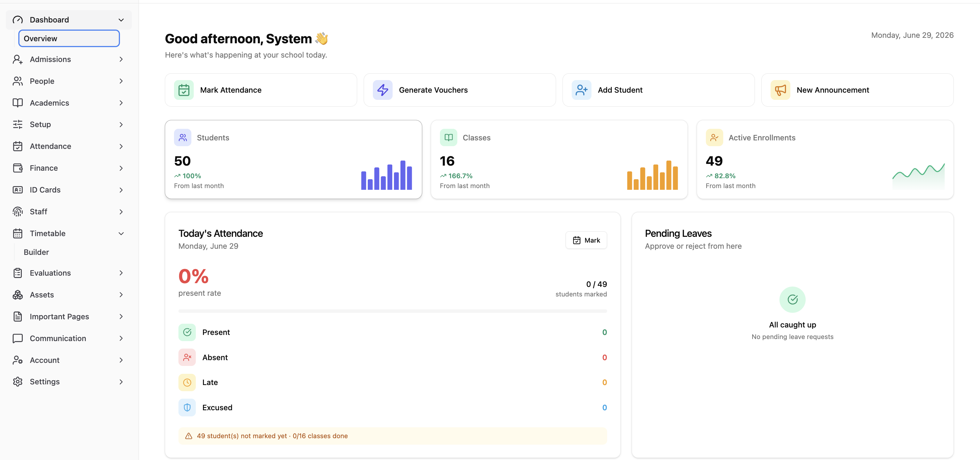Click the Settings gear icon in sidebar
The height and width of the screenshot is (460, 980).
17,382
